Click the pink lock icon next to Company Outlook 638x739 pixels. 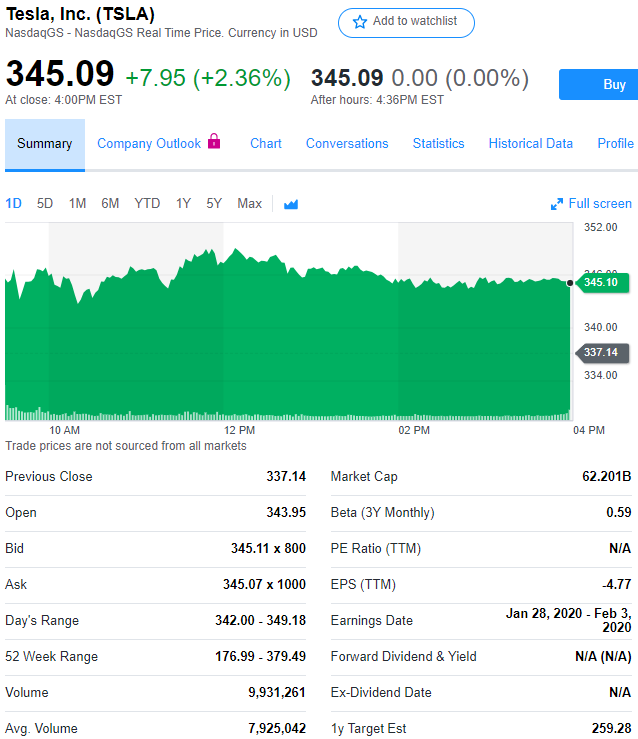click(x=214, y=141)
